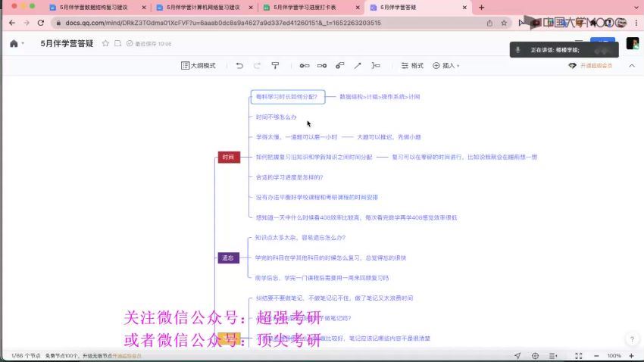The height and width of the screenshot is (362, 644).
Task: Open the help question mark button
Action: click(632, 339)
